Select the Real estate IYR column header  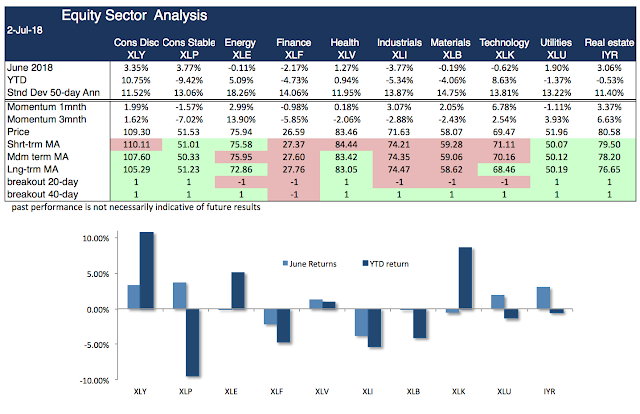(x=602, y=47)
